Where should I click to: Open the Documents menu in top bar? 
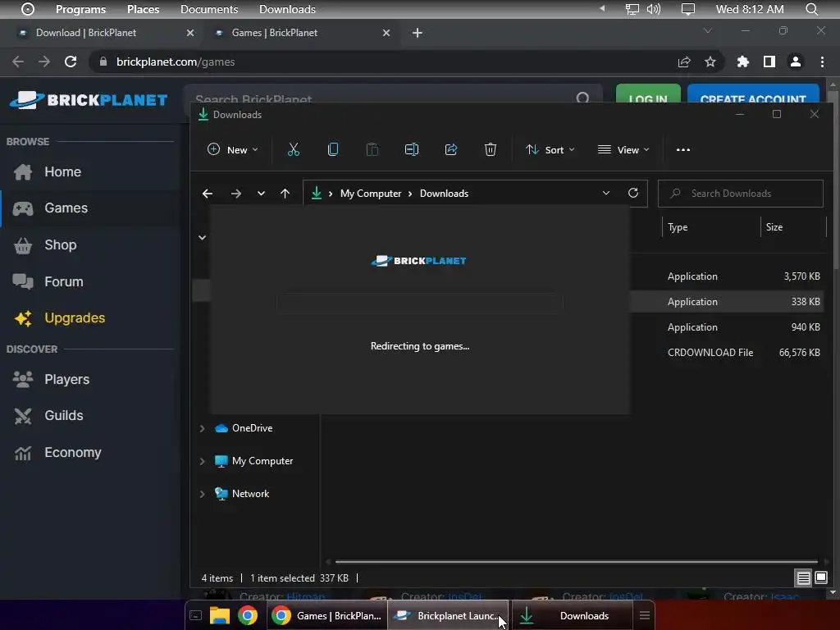point(209,9)
